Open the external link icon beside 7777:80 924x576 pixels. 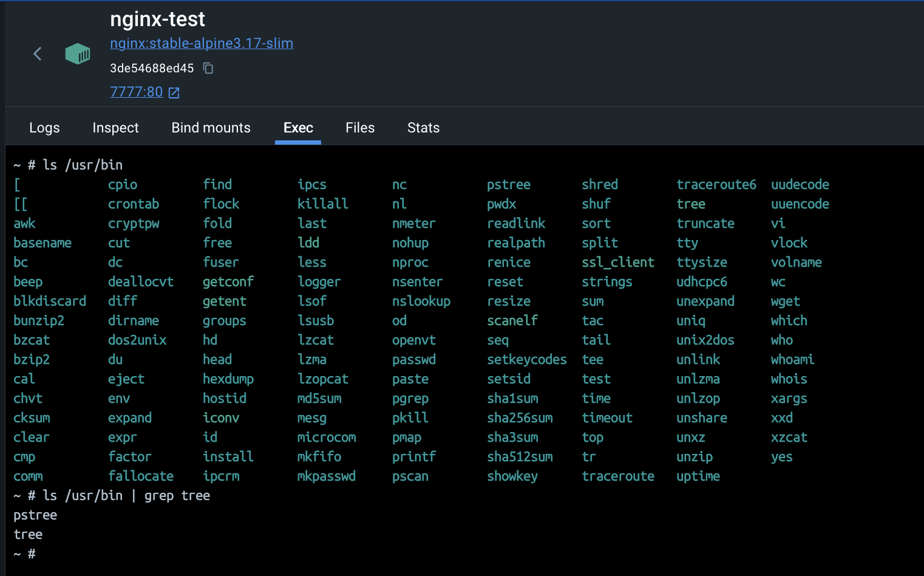point(174,92)
